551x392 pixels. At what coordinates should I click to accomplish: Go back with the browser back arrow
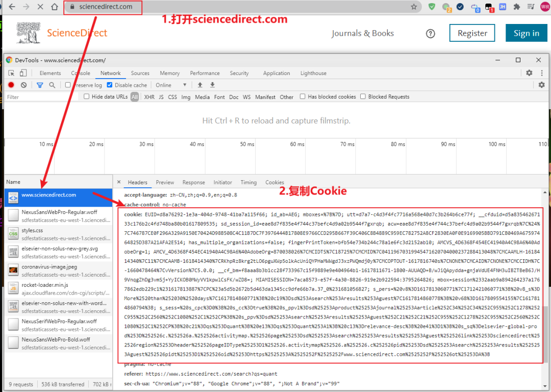click(x=12, y=7)
